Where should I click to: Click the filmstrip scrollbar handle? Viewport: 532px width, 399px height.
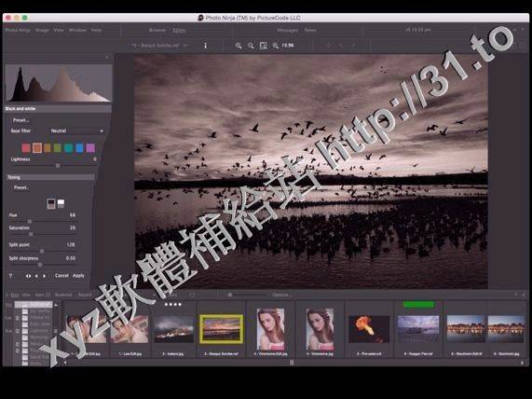click(292, 363)
